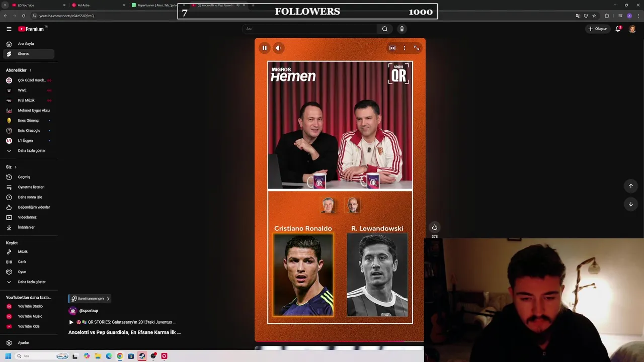The image size is (644, 362).
Task: Mute the Short's volume
Action: [x=278, y=48]
